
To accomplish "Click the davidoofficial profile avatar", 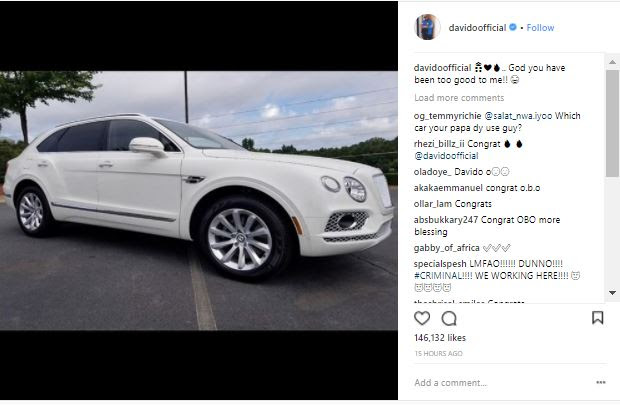I will pyautogui.click(x=427, y=27).
